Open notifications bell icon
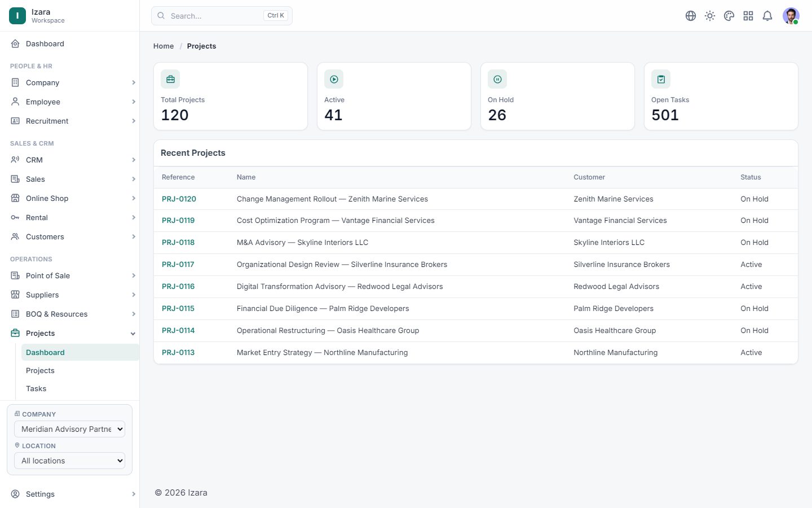Image resolution: width=812 pixels, height=508 pixels. [767, 16]
